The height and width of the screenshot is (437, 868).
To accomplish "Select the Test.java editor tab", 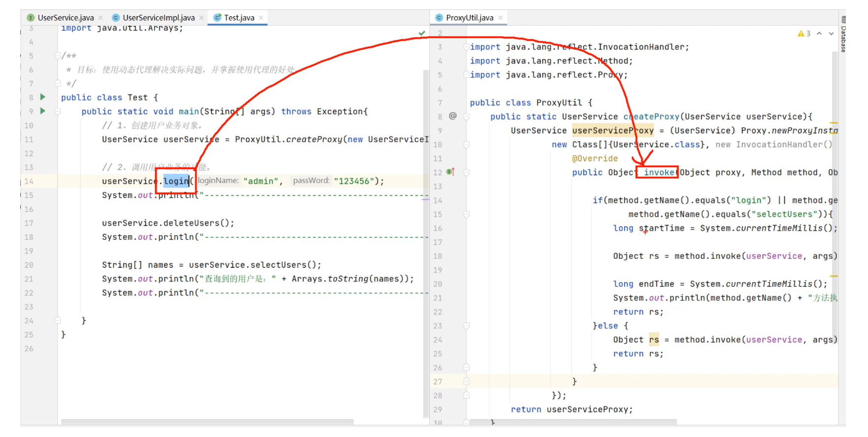I will click(x=239, y=18).
